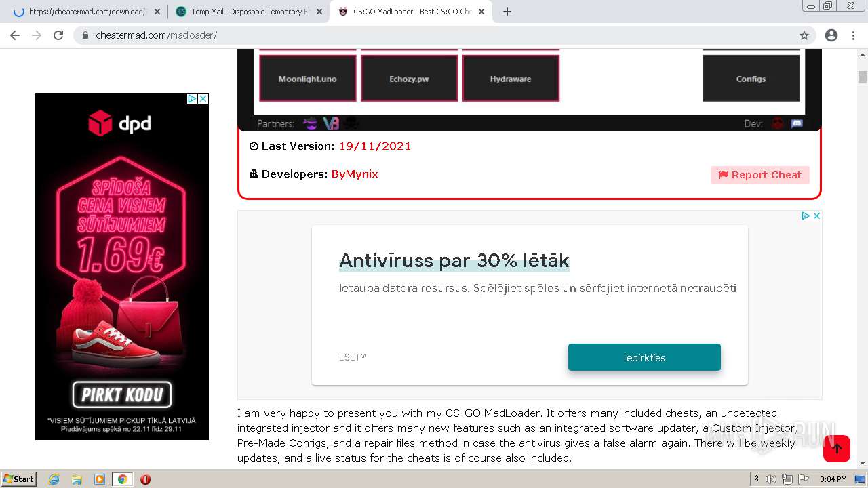Viewport: 868px width, 488px height.
Task: Click the Discord icon in loader image
Action: pyautogui.click(x=797, y=123)
